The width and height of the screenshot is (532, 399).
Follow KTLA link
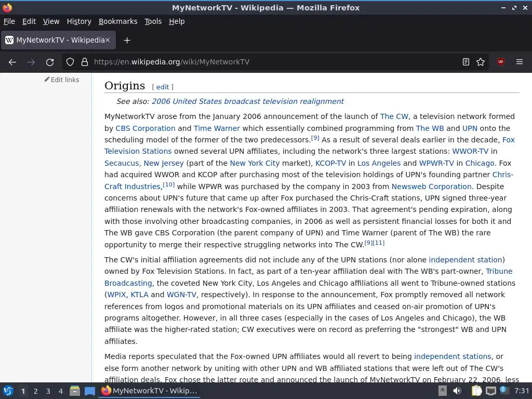click(139, 295)
